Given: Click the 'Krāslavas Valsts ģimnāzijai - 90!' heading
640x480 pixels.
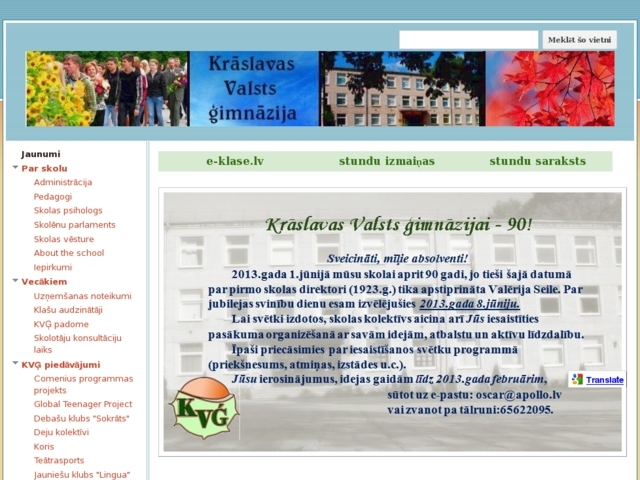Looking at the screenshot, I should point(398,225).
